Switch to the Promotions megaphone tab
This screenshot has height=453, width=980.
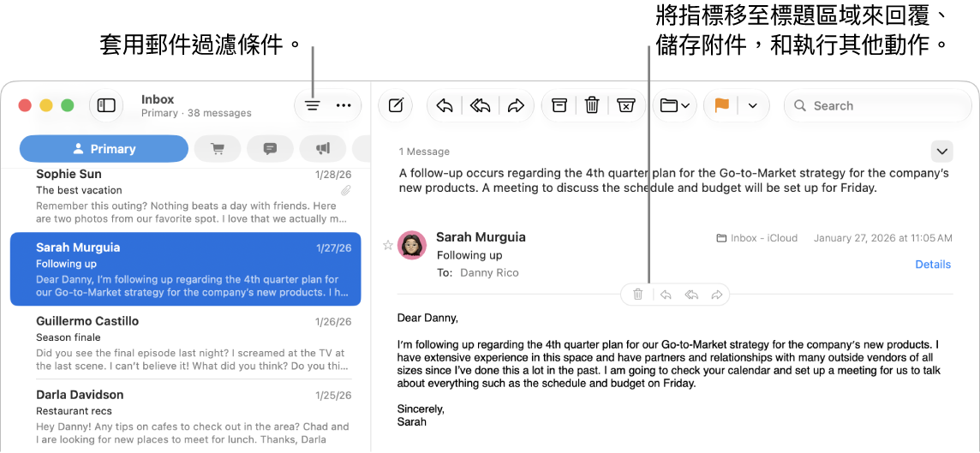tap(322, 149)
